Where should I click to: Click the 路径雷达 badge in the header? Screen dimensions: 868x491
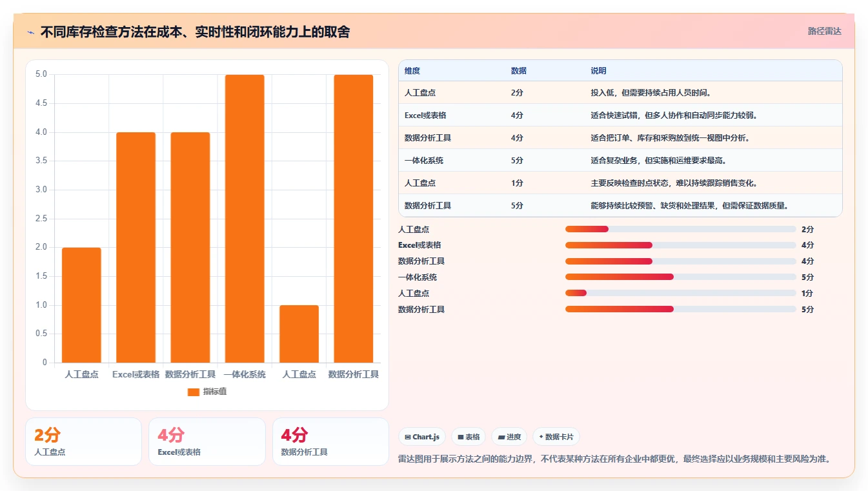tap(824, 31)
